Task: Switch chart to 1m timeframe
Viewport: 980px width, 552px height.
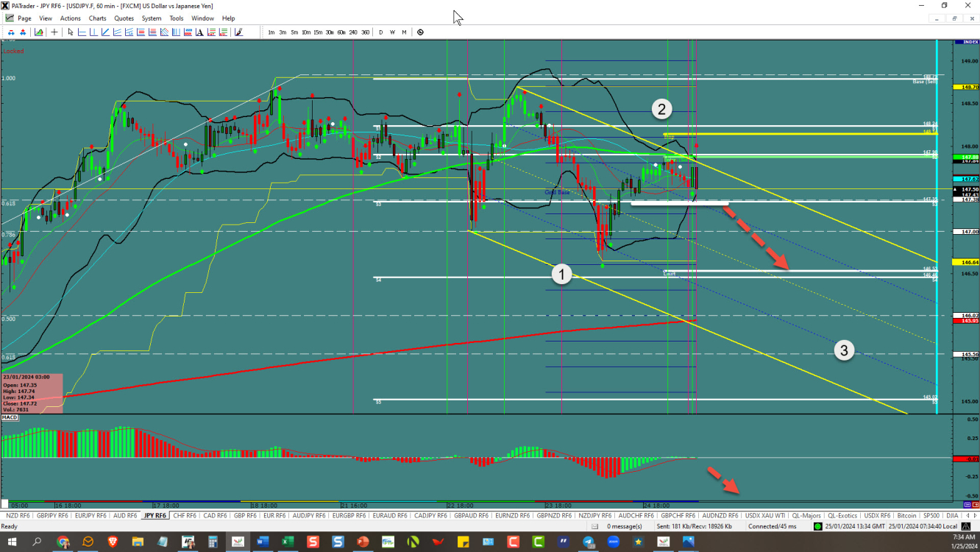Action: tap(271, 32)
